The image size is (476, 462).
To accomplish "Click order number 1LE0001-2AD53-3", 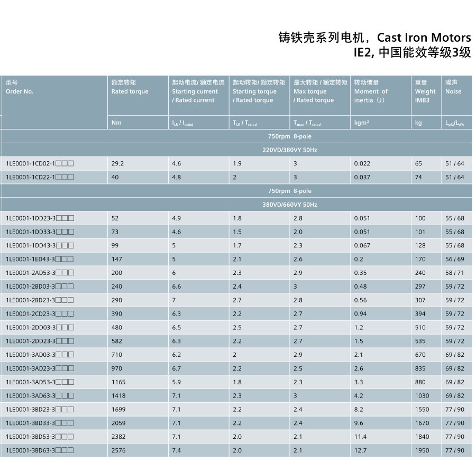I will tap(40, 273).
